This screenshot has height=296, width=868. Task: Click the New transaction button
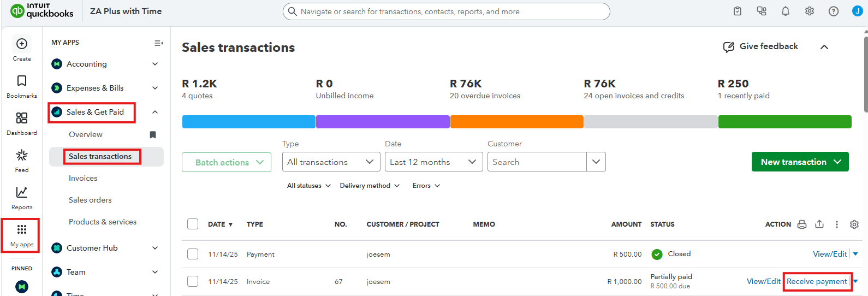coord(800,162)
